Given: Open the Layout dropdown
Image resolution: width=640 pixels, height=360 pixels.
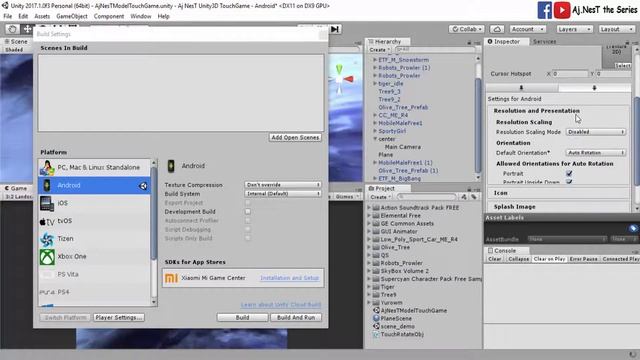Looking at the screenshot, I should coord(617,29).
